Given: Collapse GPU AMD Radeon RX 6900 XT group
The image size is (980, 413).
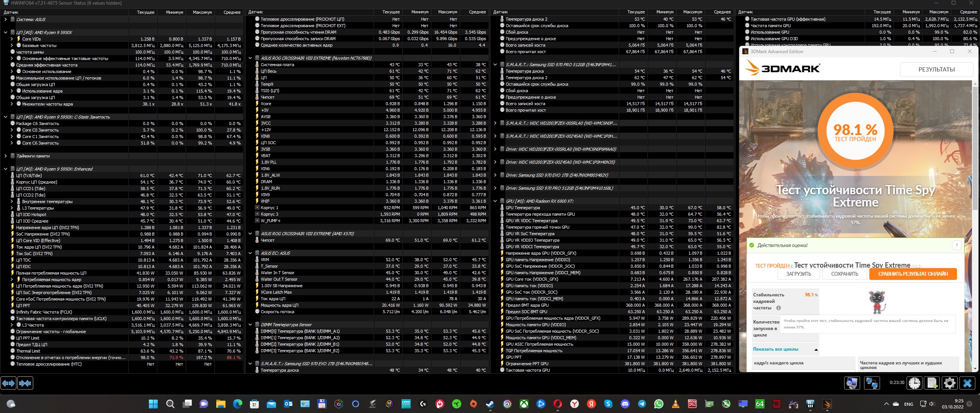Looking at the screenshot, I should pyautogui.click(x=495, y=201).
